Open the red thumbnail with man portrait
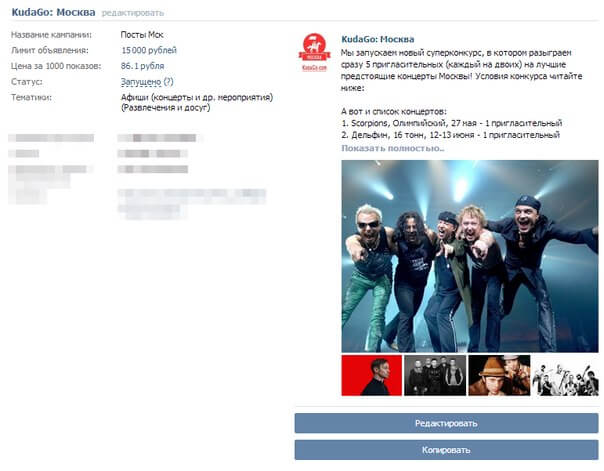 point(371,376)
